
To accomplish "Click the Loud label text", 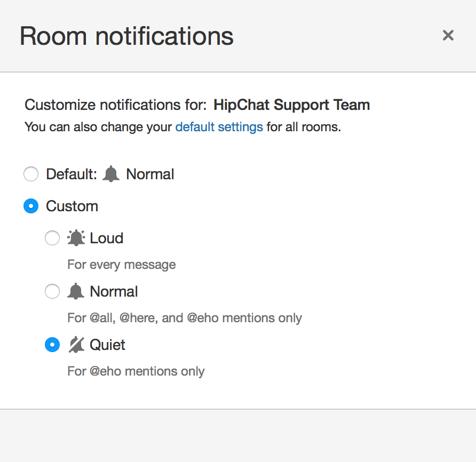I will coord(107,238).
